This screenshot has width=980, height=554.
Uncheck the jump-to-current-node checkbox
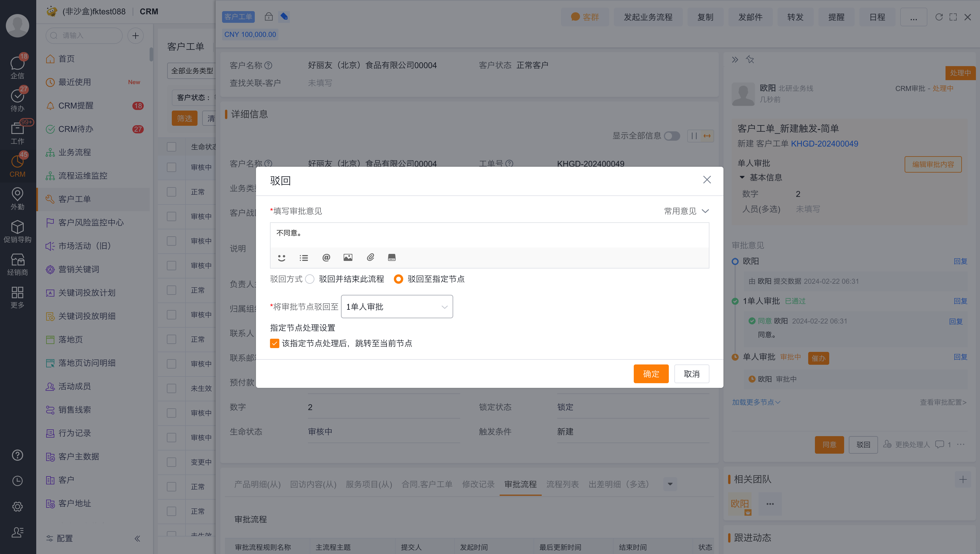pos(275,343)
